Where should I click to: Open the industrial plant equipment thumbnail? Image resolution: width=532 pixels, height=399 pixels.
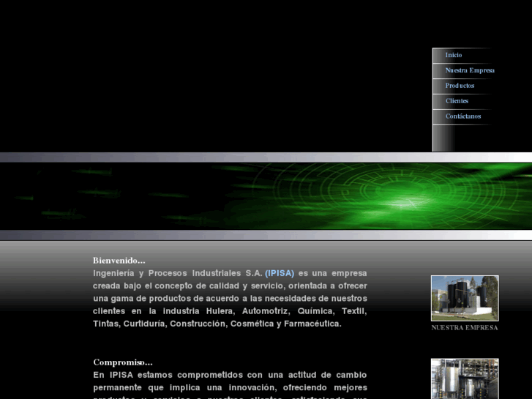(x=465, y=379)
